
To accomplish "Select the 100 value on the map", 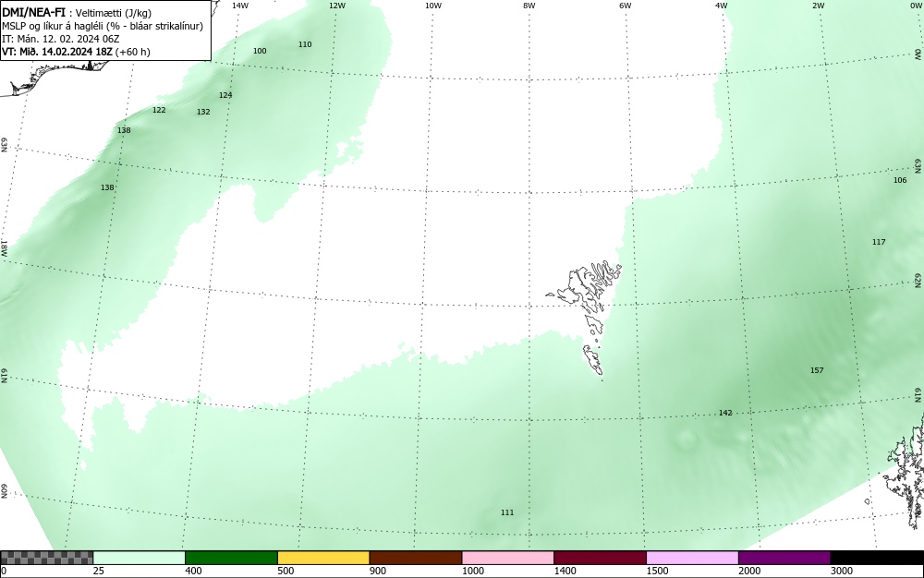I will coord(260,51).
